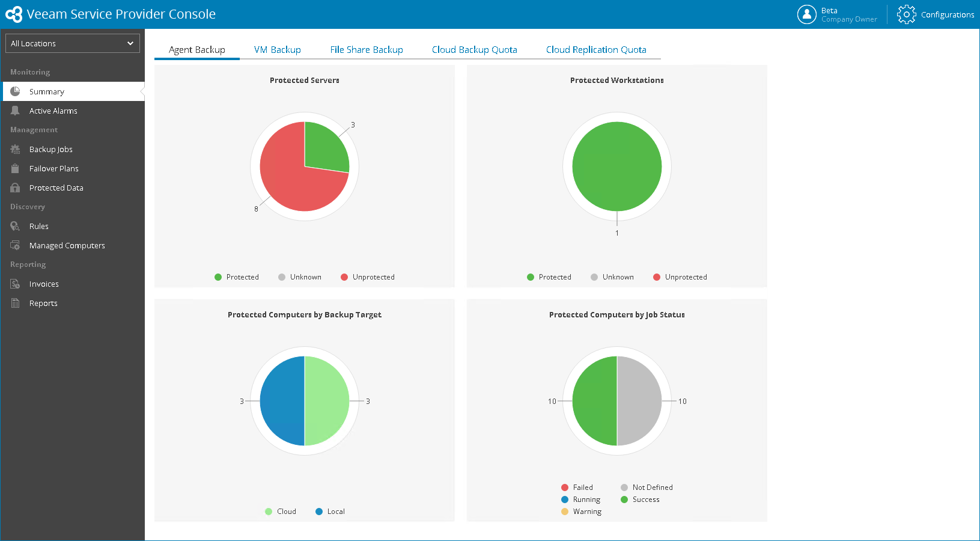Click the Active Alarms bell icon

pos(15,111)
